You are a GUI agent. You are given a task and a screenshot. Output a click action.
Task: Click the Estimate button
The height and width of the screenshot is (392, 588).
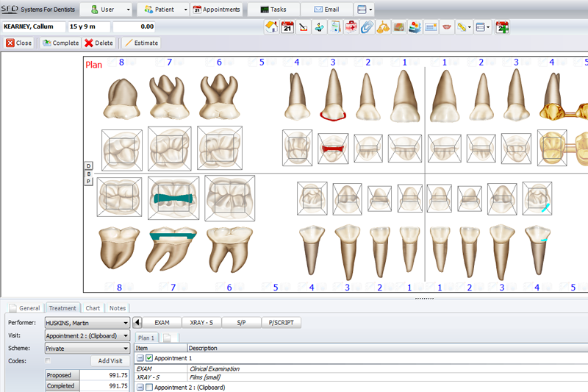pos(141,43)
